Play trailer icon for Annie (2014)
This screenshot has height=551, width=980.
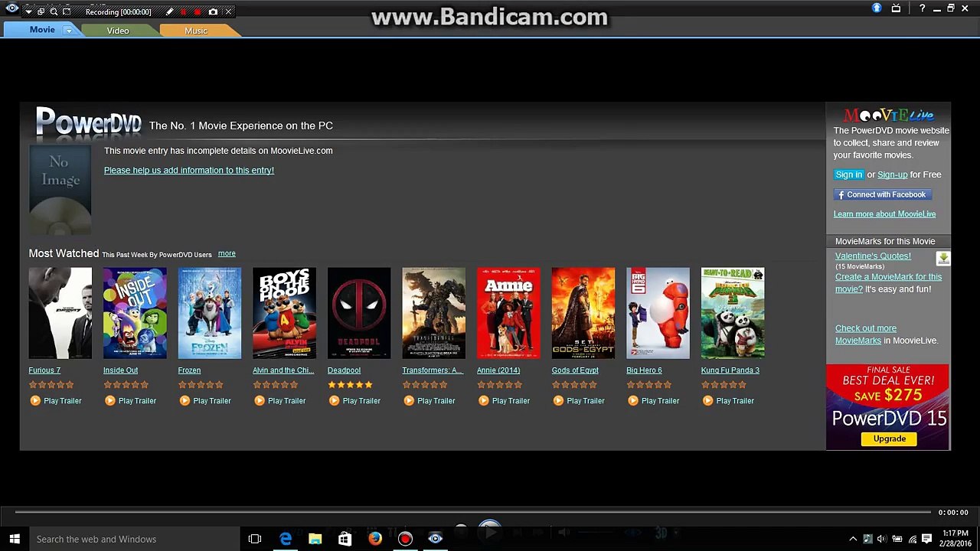483,400
